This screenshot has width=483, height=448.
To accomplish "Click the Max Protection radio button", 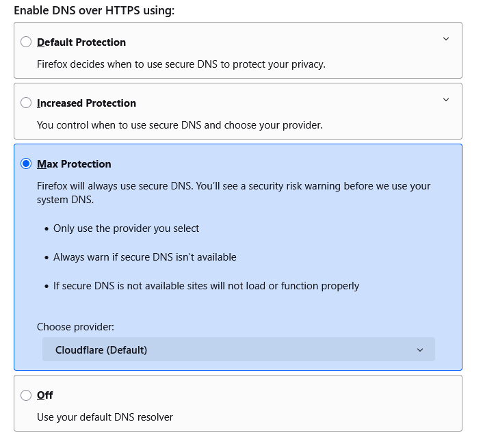I will tap(26, 164).
